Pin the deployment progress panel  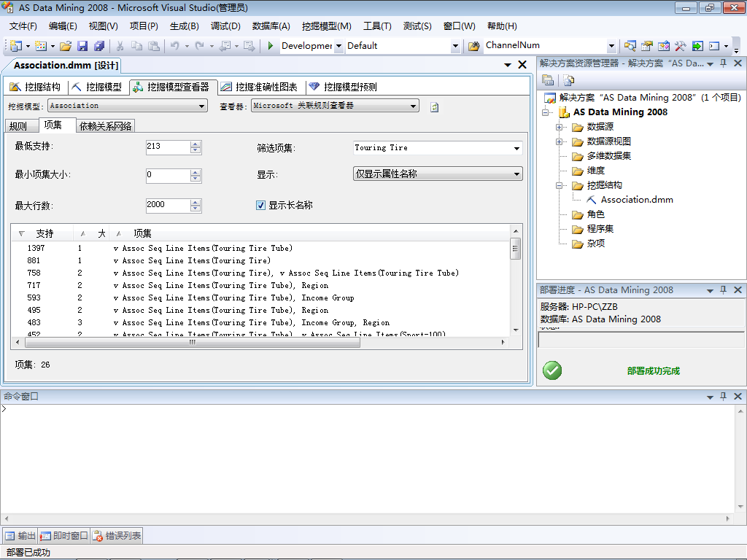[723, 290]
